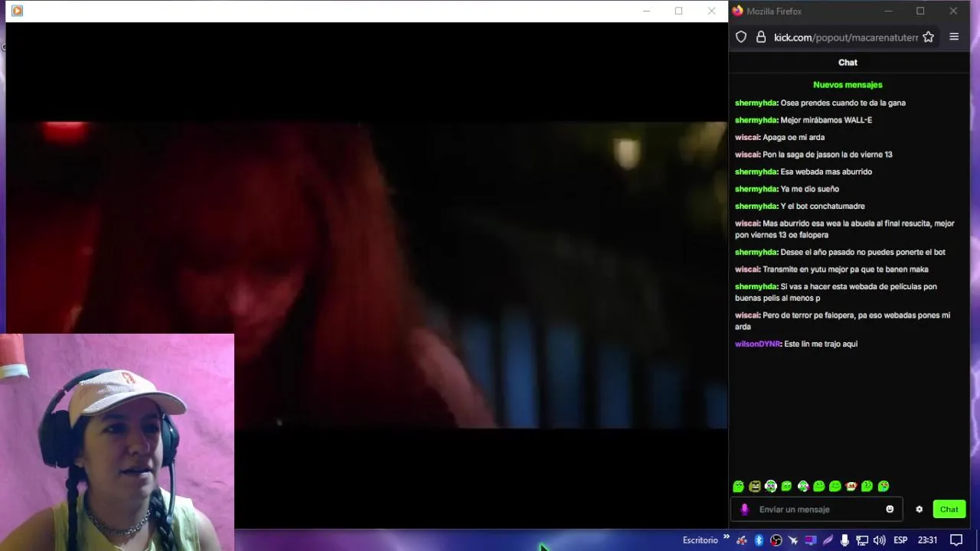Click the movie video playback area
Viewport: 980px width, 551px height.
tap(366, 275)
